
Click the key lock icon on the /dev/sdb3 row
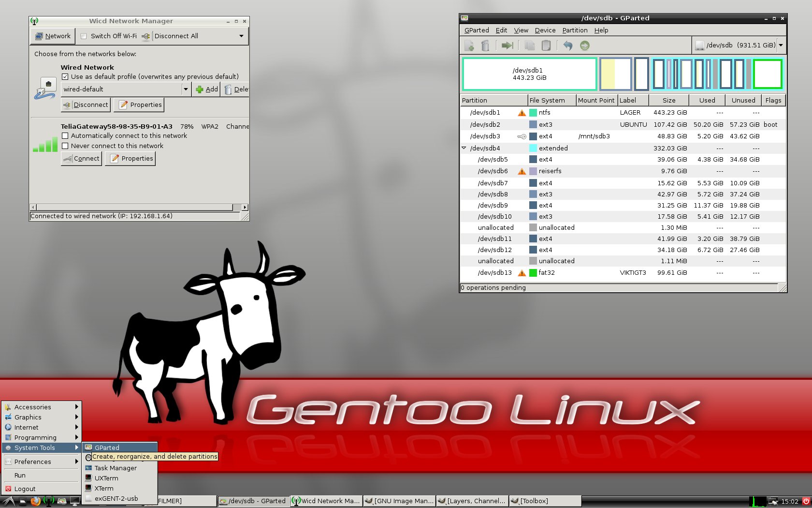(522, 136)
